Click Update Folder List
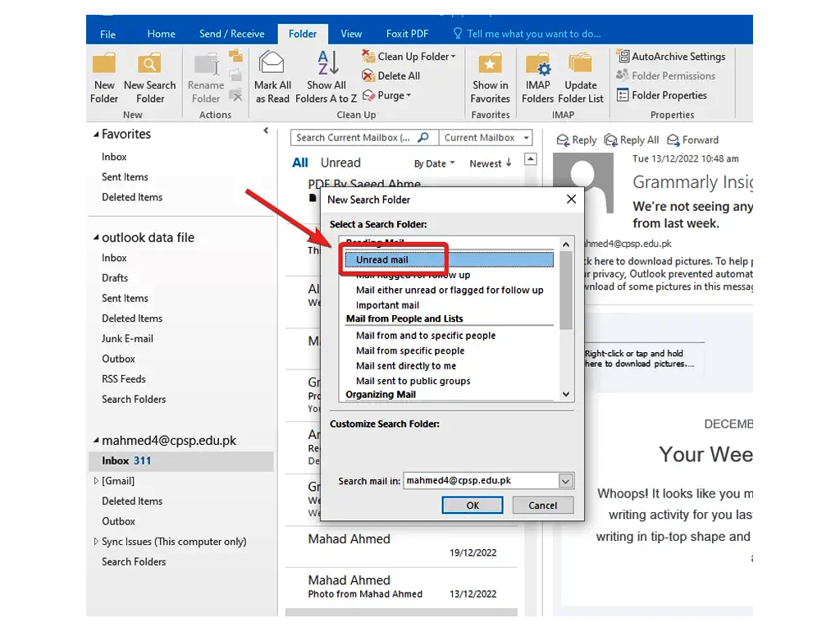Screen dimensions: 840x632 [x=582, y=74]
